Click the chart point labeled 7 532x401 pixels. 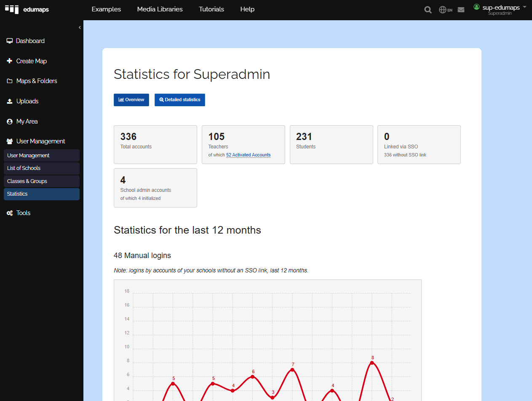pyautogui.click(x=292, y=370)
